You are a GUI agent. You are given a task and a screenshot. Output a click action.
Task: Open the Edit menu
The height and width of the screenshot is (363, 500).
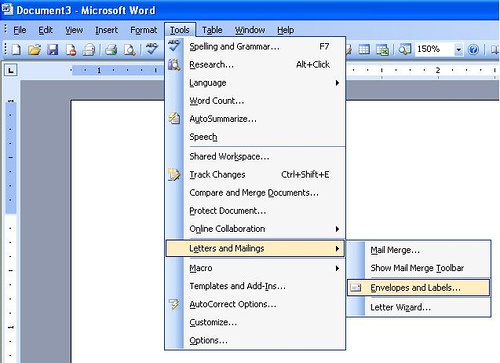pos(45,30)
